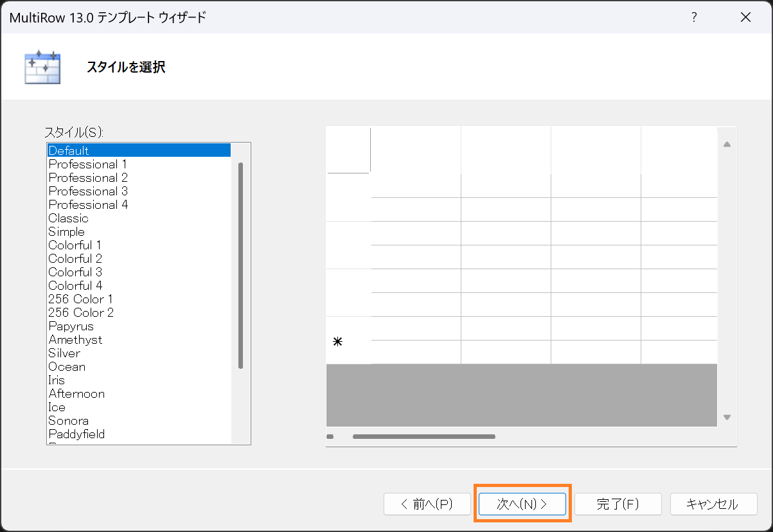Choose Colorful 4 from the list

click(x=139, y=285)
